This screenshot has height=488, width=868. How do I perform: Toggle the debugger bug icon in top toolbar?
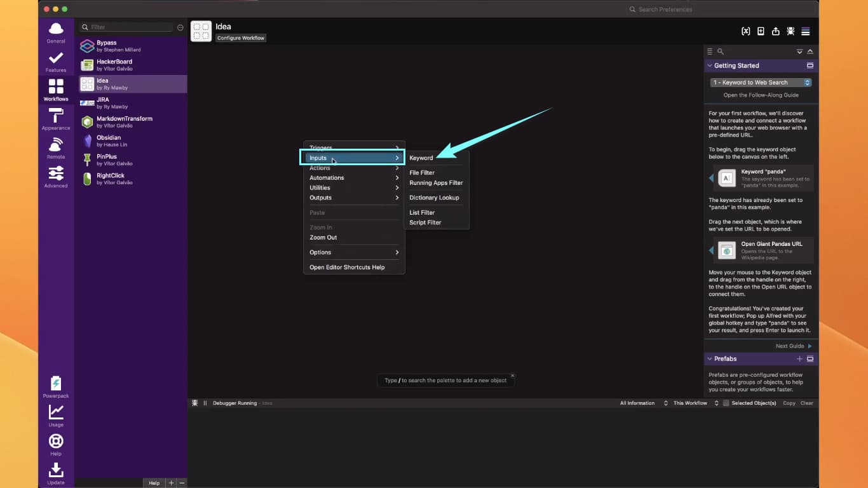pos(790,31)
